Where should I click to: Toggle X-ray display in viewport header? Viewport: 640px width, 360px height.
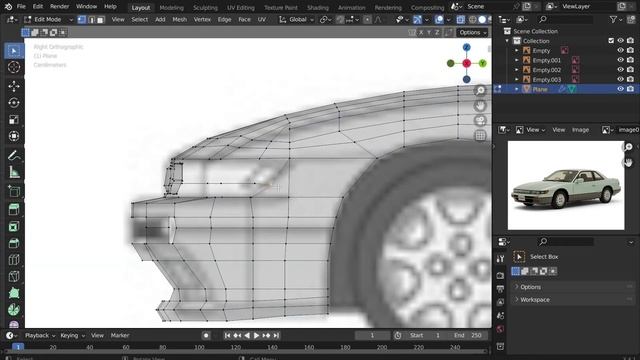460,20
